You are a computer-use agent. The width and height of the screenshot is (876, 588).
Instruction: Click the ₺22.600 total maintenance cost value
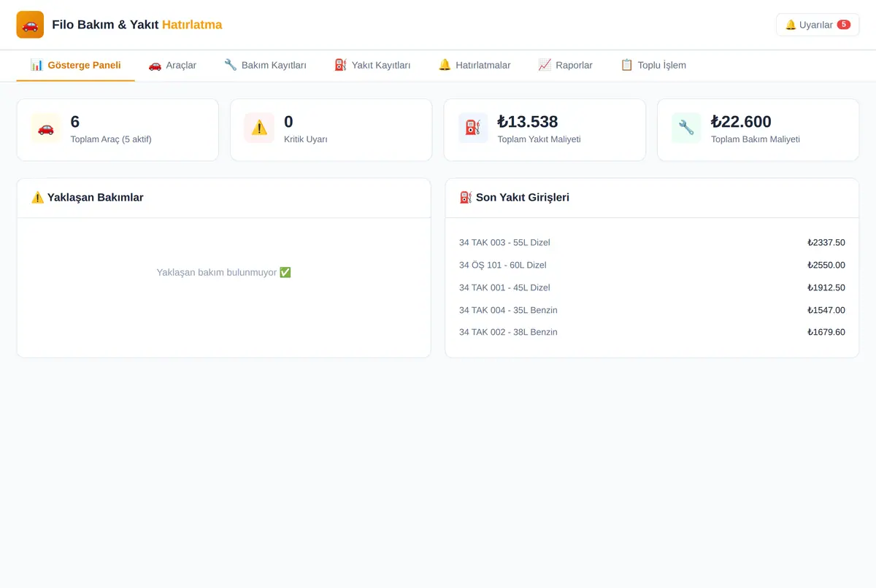pos(741,122)
